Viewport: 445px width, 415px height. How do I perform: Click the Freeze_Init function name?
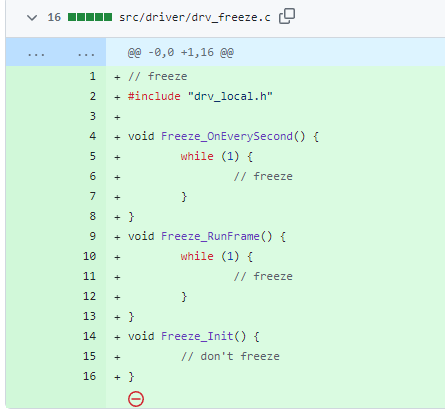197,336
